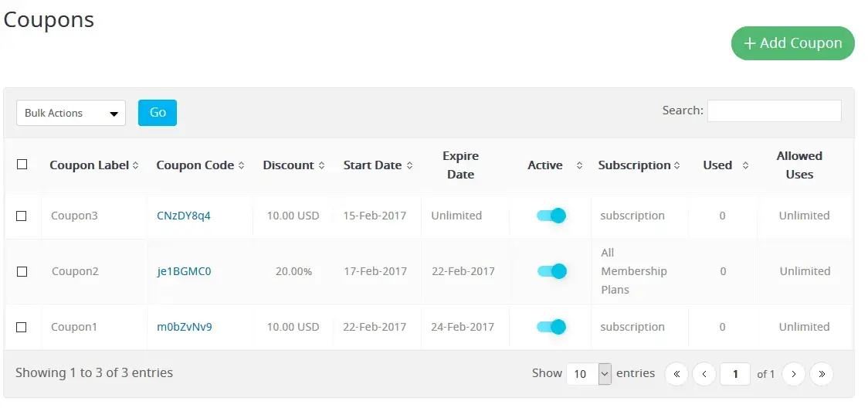Open coupon code CNzDY8q4
868x408 pixels.
pyautogui.click(x=184, y=216)
